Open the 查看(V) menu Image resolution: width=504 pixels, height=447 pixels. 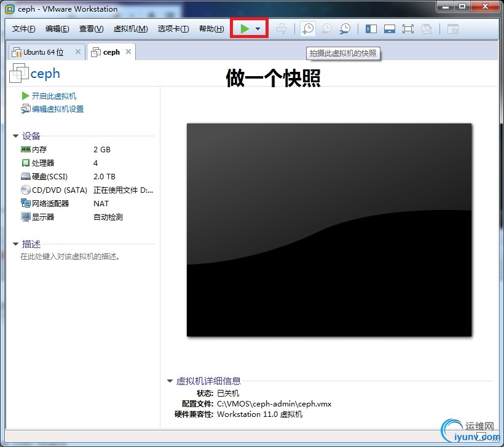pyautogui.click(x=92, y=29)
